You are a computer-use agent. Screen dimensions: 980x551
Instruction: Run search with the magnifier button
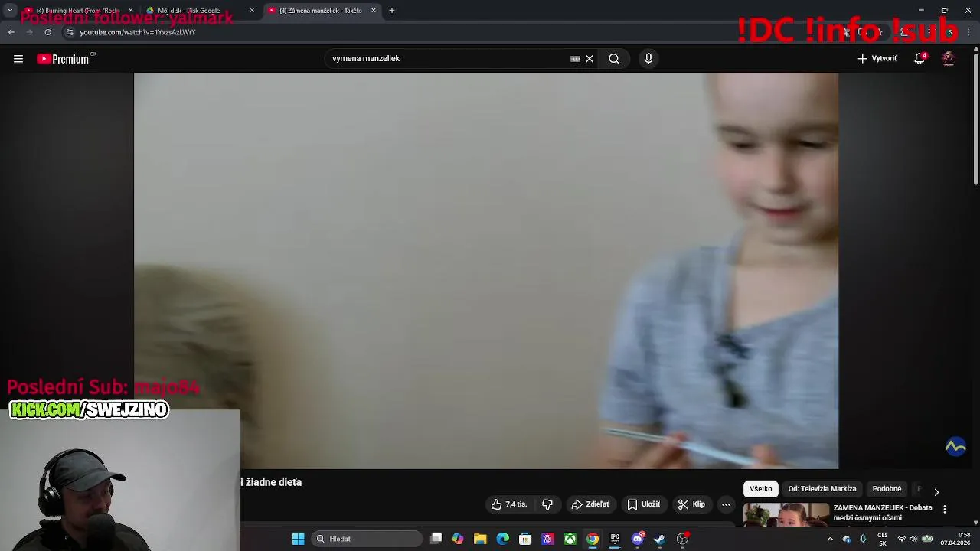pos(614,59)
